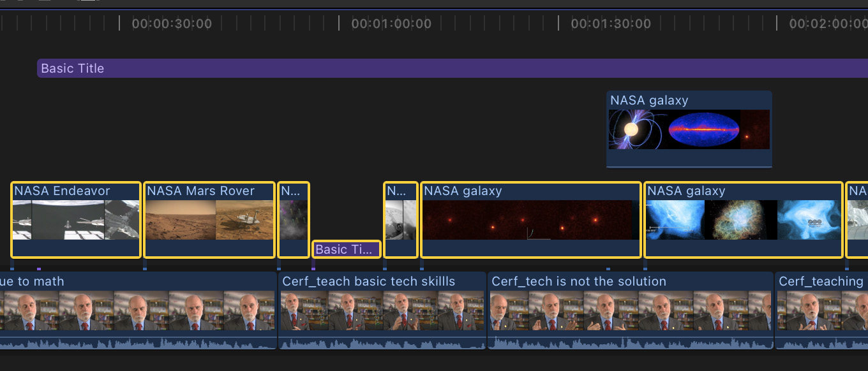Select the NASA galaxy clip with red dots
Viewport: 868px width, 371px height.
(x=531, y=220)
